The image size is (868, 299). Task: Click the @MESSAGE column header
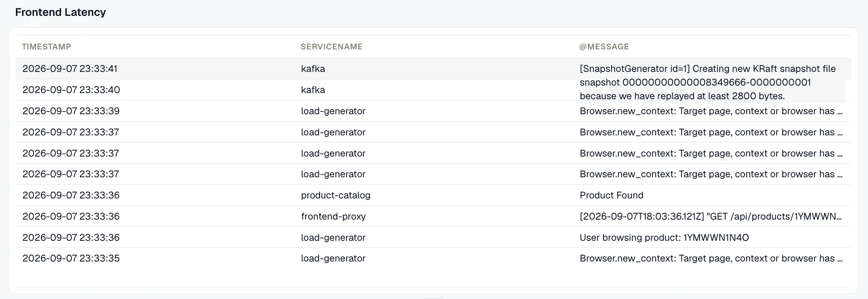[x=604, y=47]
